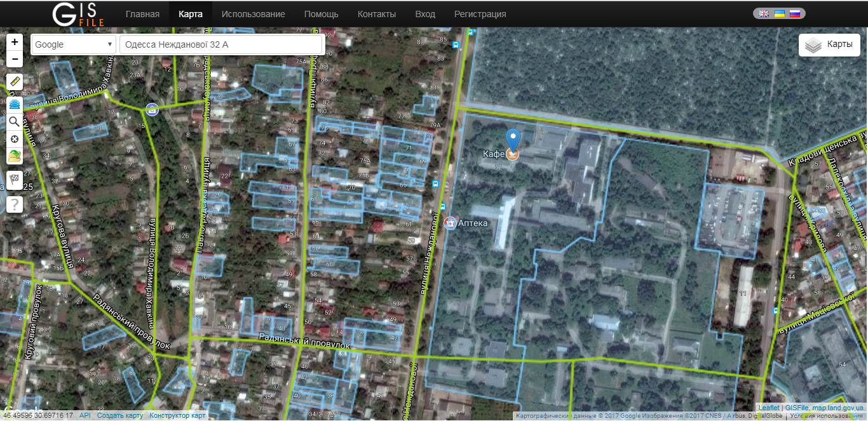Activate the crosshair locate tool
This screenshot has width=868, height=421.
(x=15, y=138)
